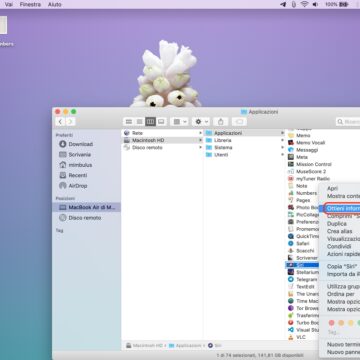Click the Finder search field
Screen dimensions: 360x360
348,122
